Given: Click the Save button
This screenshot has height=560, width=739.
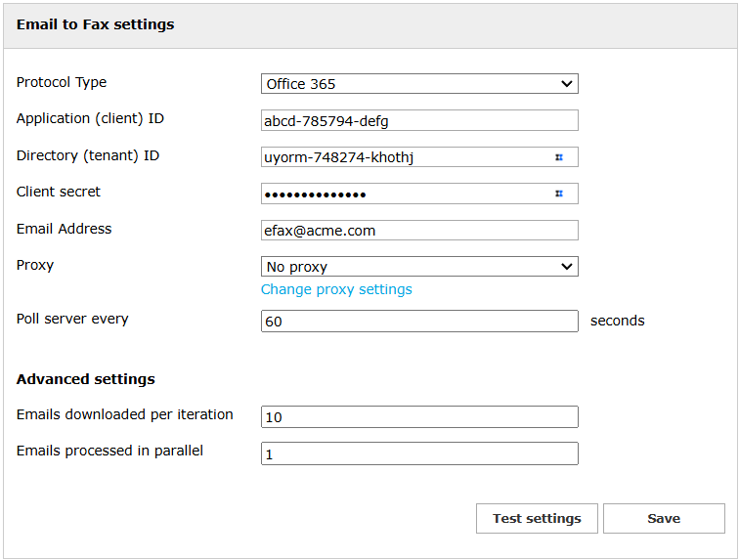Looking at the screenshot, I should tap(664, 519).
